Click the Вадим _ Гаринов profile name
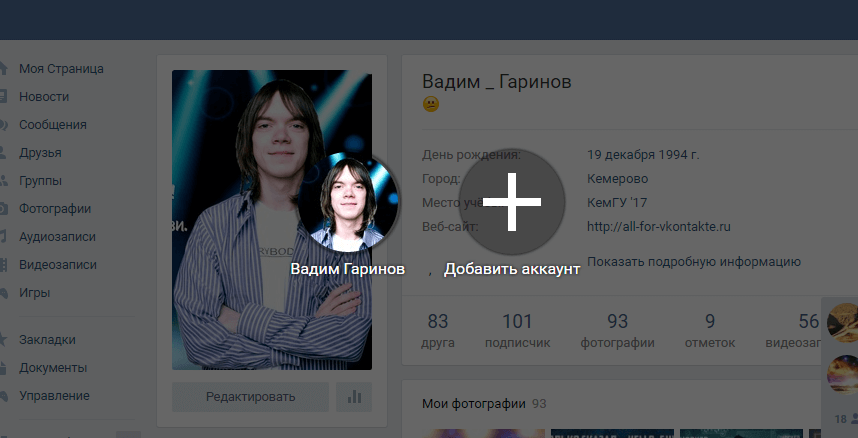858x438 pixels. click(496, 82)
